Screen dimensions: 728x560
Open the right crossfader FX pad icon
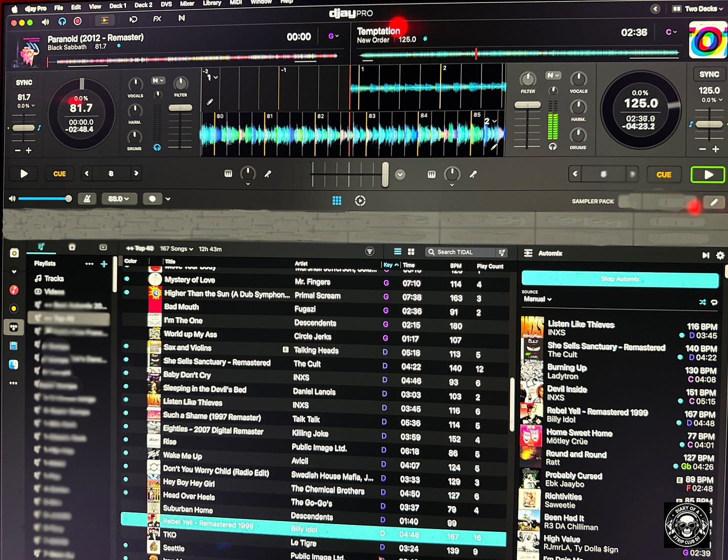point(431,174)
